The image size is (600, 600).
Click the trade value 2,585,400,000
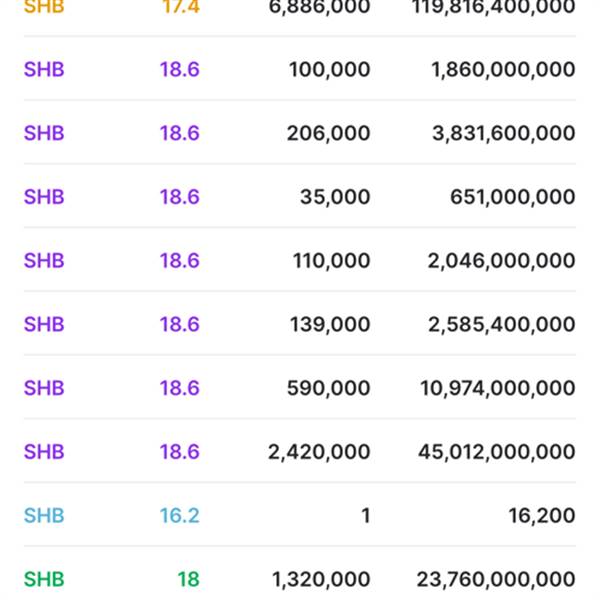click(x=503, y=325)
